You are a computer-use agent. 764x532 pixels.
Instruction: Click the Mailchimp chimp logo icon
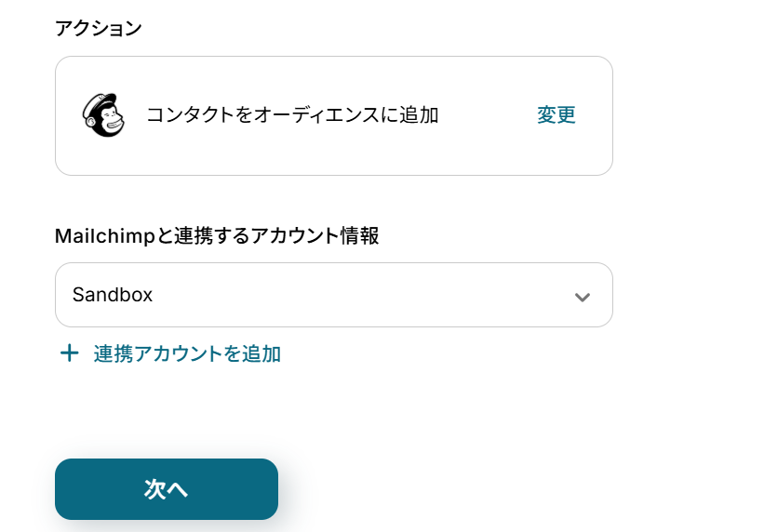103,115
